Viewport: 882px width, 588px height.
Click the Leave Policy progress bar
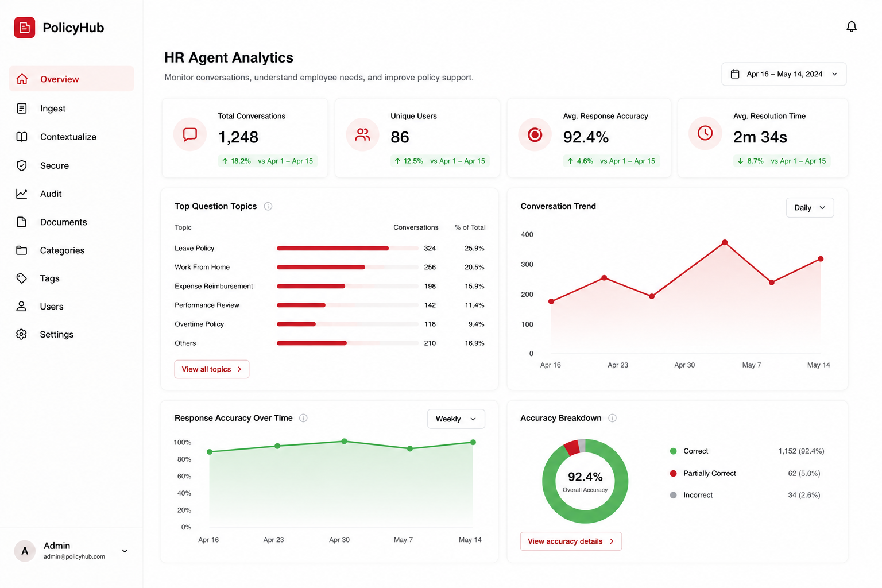[347, 248]
